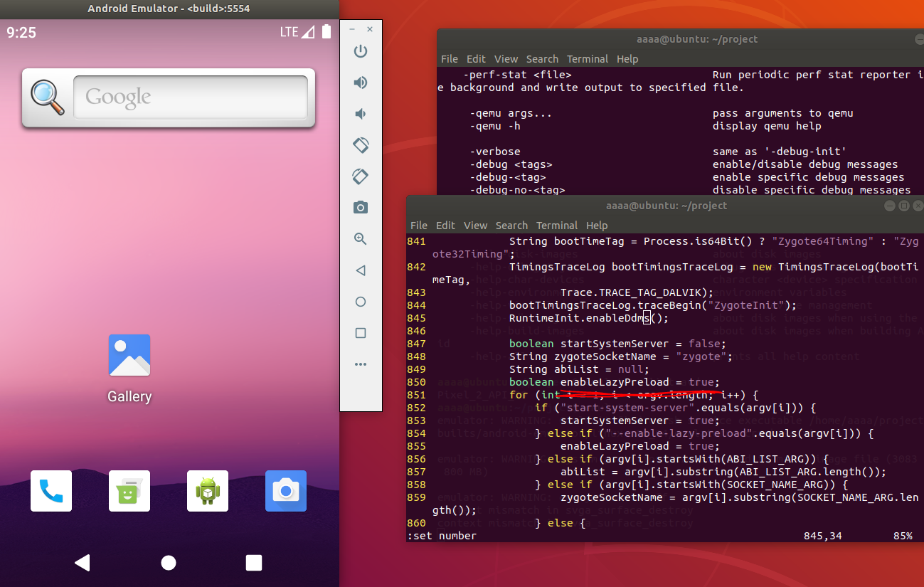Image resolution: width=924 pixels, height=587 pixels.
Task: Open the Android robot box app icon
Action: 208,491
